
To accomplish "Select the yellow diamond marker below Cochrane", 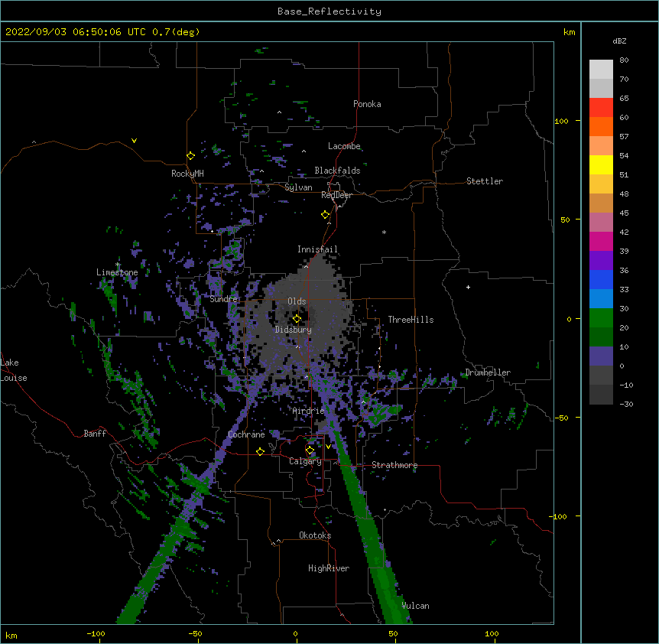I will click(260, 451).
